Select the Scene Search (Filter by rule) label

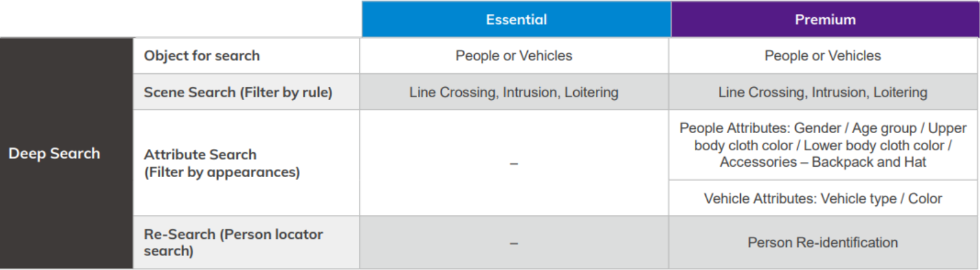pyautogui.click(x=238, y=92)
